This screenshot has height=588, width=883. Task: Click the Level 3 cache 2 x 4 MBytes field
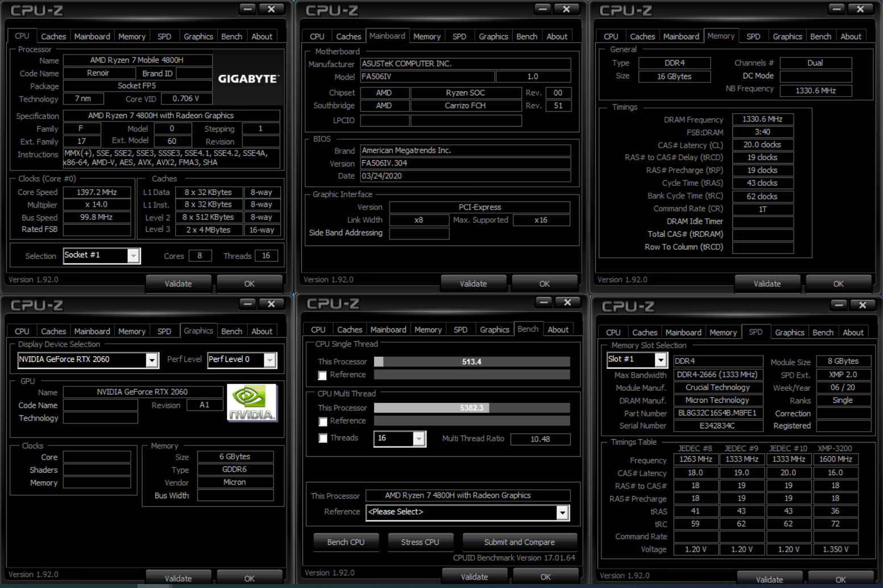point(209,230)
